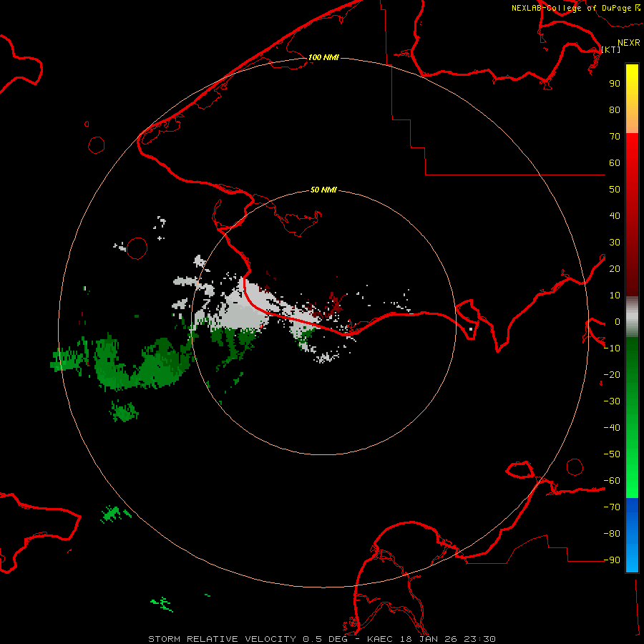Click the Storm Relative Velocity caption at the bottom
The height and width of the screenshot is (644, 644).
pos(321,639)
